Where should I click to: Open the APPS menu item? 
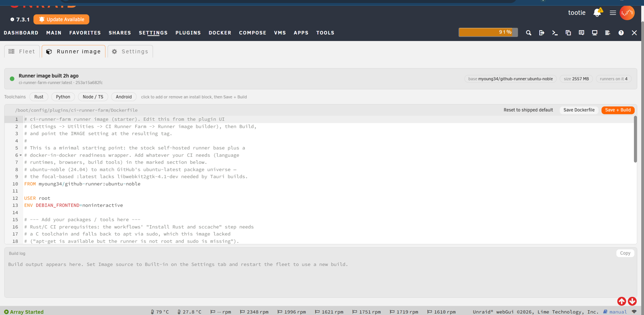(301, 33)
